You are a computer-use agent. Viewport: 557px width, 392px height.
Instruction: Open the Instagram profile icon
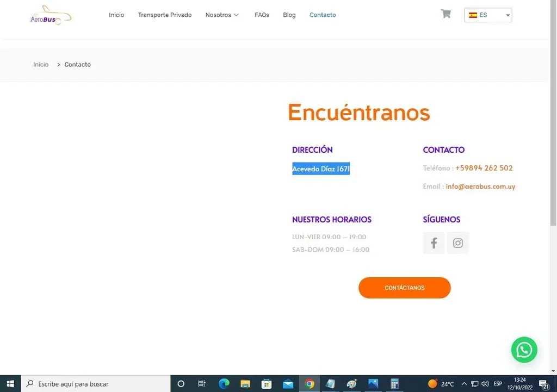457,243
